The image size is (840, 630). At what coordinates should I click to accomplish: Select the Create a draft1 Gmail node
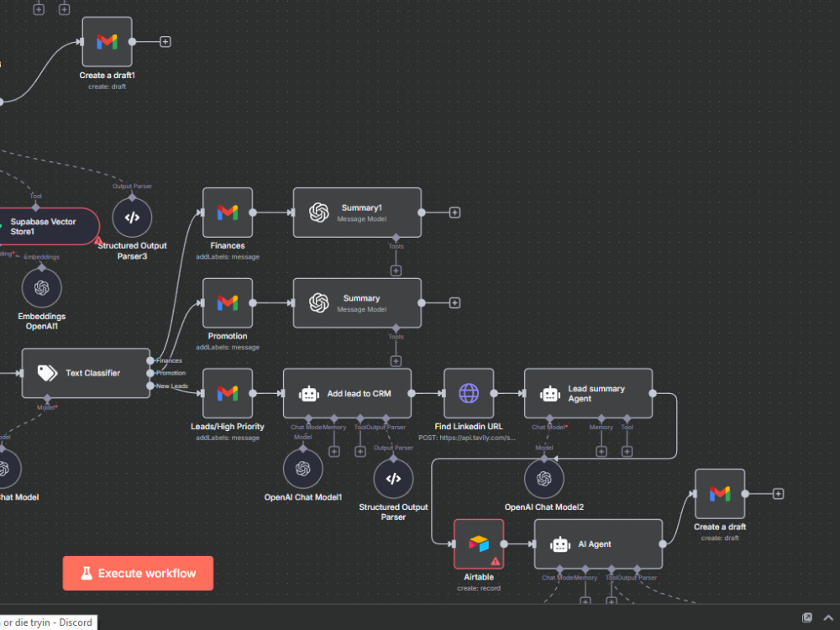(x=108, y=42)
